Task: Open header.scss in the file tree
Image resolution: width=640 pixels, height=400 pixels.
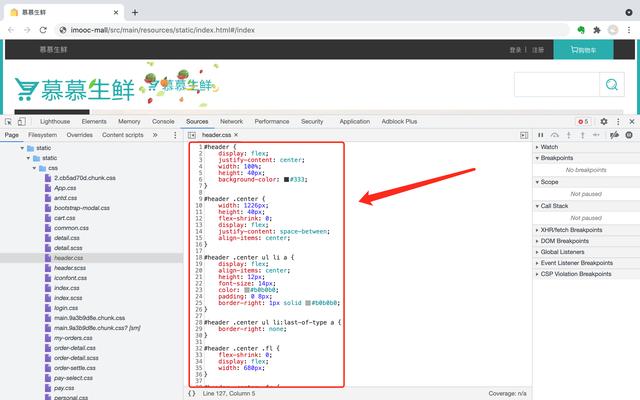Action: [x=70, y=268]
